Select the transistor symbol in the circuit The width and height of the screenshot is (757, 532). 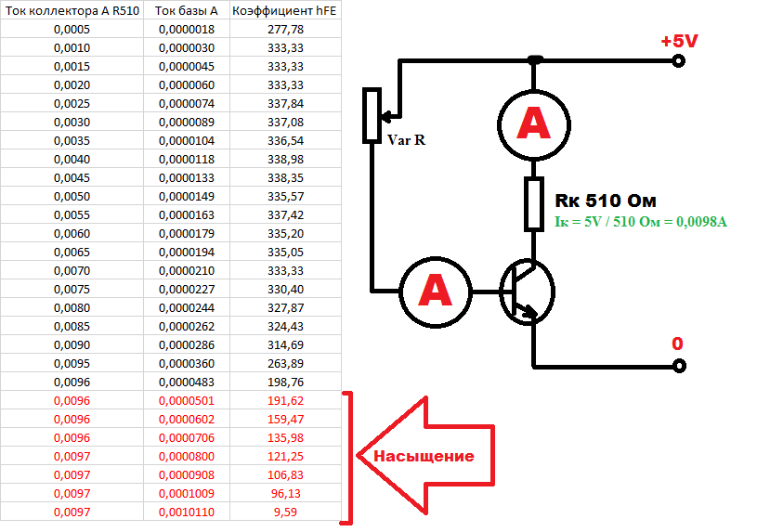click(x=526, y=291)
